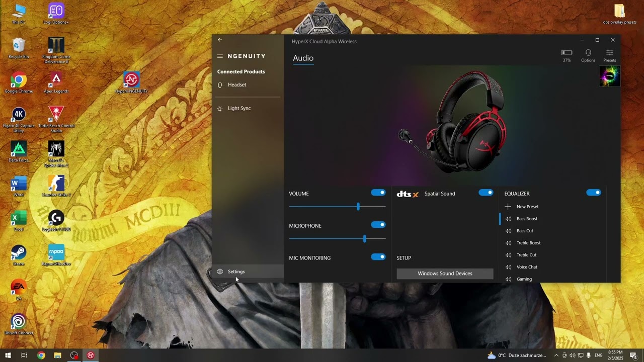The height and width of the screenshot is (362, 644).
Task: Open Settings in NGENUITY sidebar
Action: pos(248,271)
